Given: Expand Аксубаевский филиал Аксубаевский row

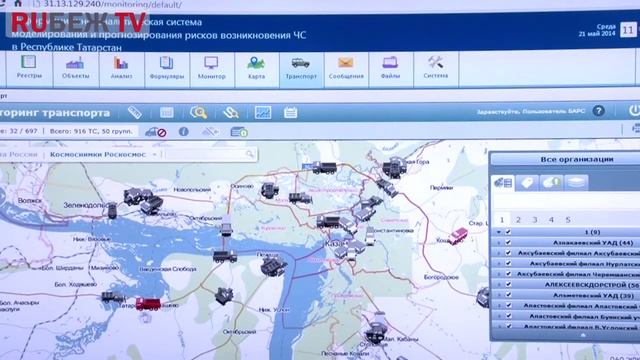Looking at the screenshot, I should coord(499,253).
